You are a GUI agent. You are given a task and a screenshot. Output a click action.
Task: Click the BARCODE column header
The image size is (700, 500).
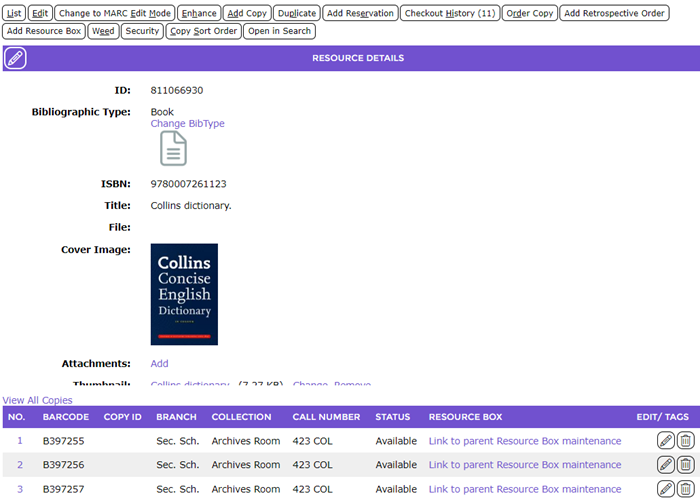pos(66,417)
